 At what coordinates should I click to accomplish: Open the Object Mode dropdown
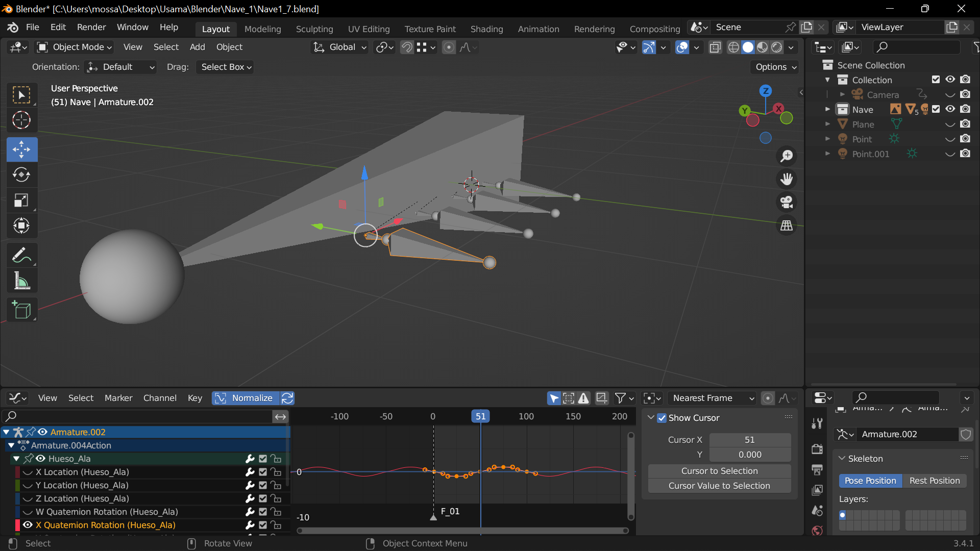(75, 47)
